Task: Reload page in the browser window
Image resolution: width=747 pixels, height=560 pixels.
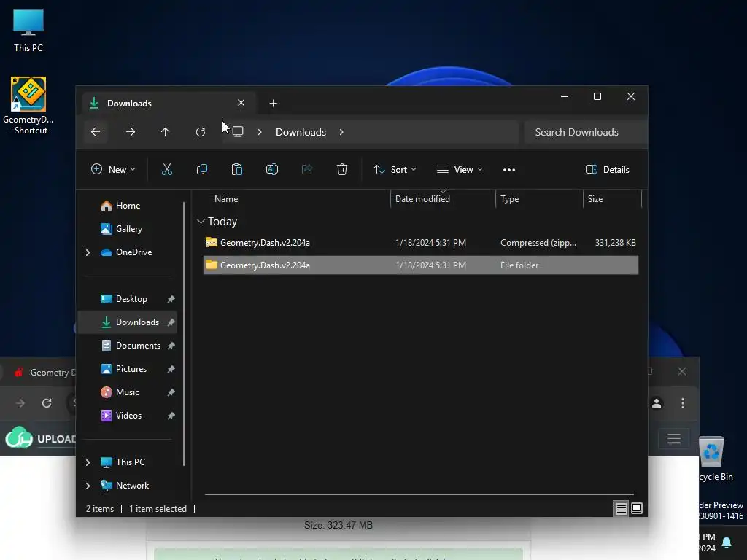Action: point(47,403)
